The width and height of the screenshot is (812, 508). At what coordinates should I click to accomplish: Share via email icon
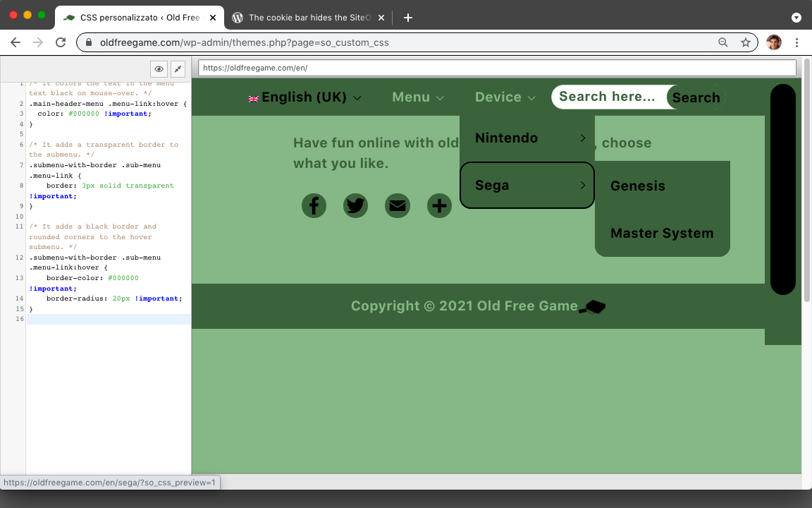coord(398,206)
